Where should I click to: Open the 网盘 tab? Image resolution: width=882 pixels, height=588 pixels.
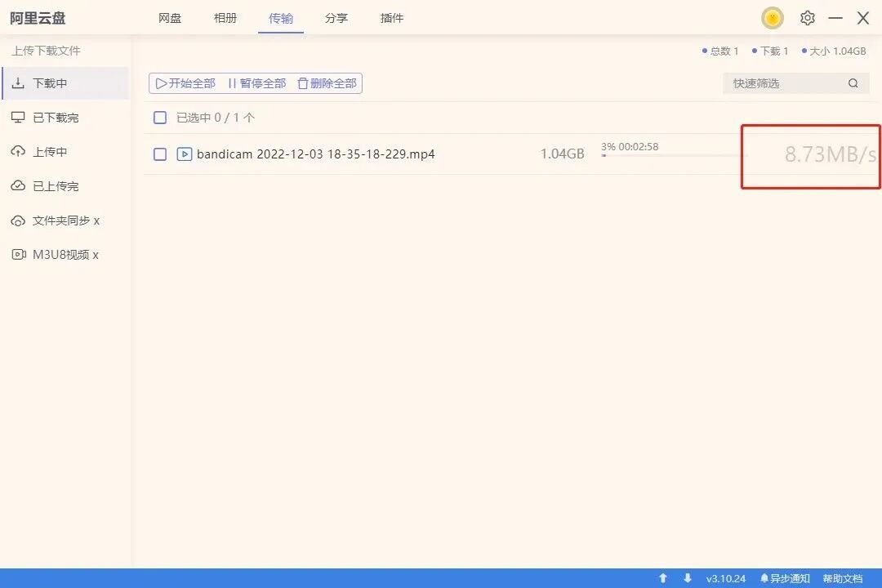pos(170,18)
